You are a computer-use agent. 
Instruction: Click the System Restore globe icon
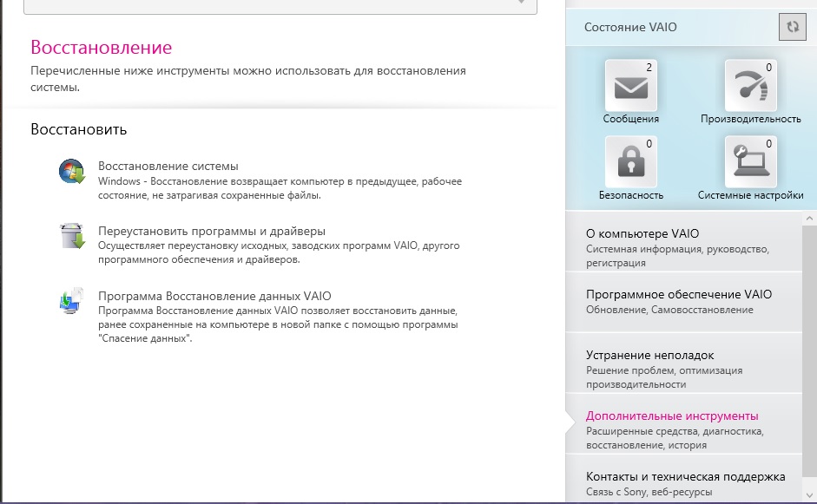point(72,172)
